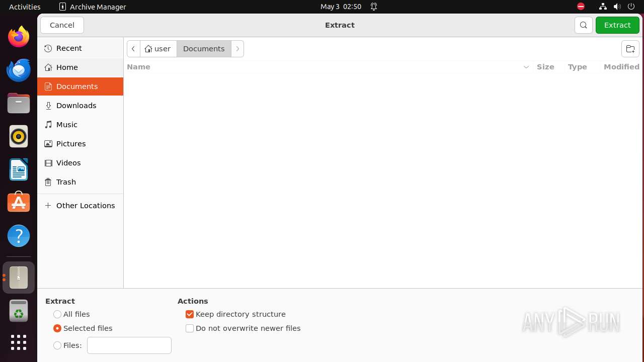
Task: Select Home in the sidebar
Action: coord(80,67)
